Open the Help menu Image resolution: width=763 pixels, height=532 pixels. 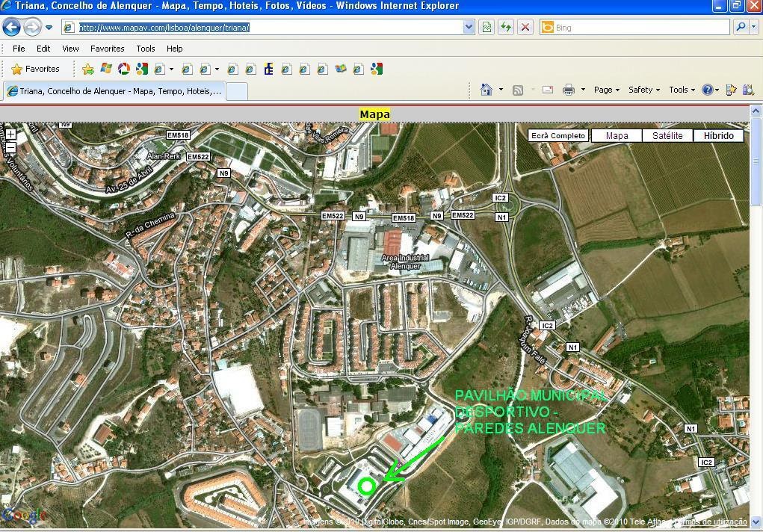pos(175,49)
